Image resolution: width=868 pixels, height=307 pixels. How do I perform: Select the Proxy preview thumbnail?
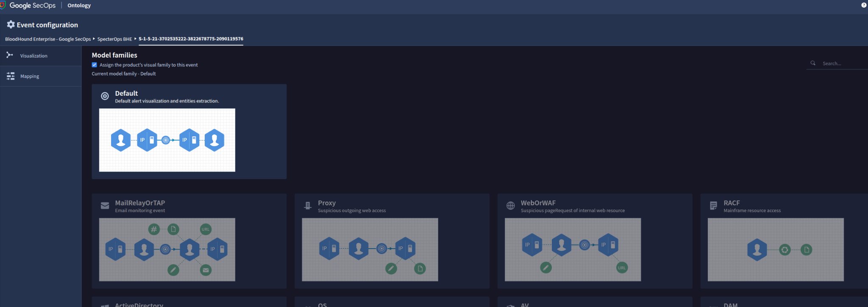370,249
